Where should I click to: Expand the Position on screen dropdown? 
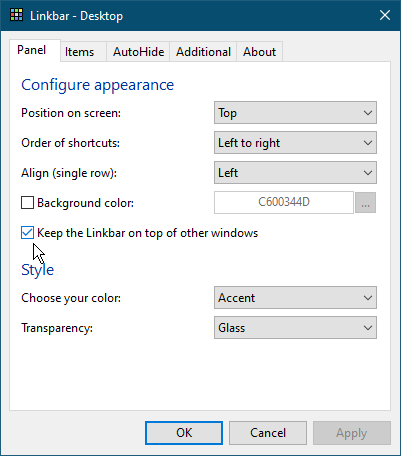295,113
